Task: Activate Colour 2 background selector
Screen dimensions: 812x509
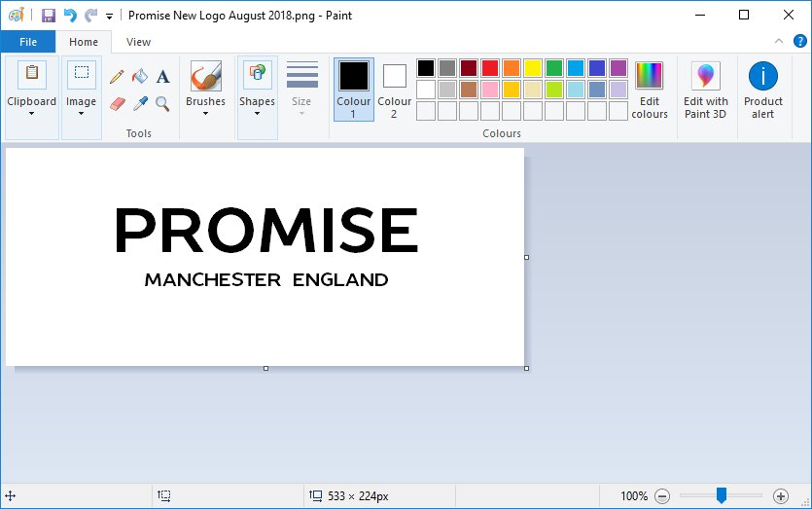Action: coord(394,90)
